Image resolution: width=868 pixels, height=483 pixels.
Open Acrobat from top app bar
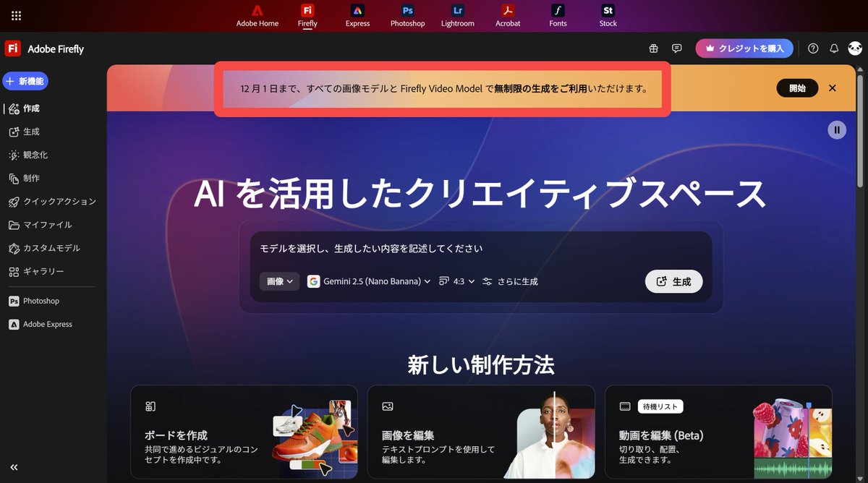[x=508, y=16]
